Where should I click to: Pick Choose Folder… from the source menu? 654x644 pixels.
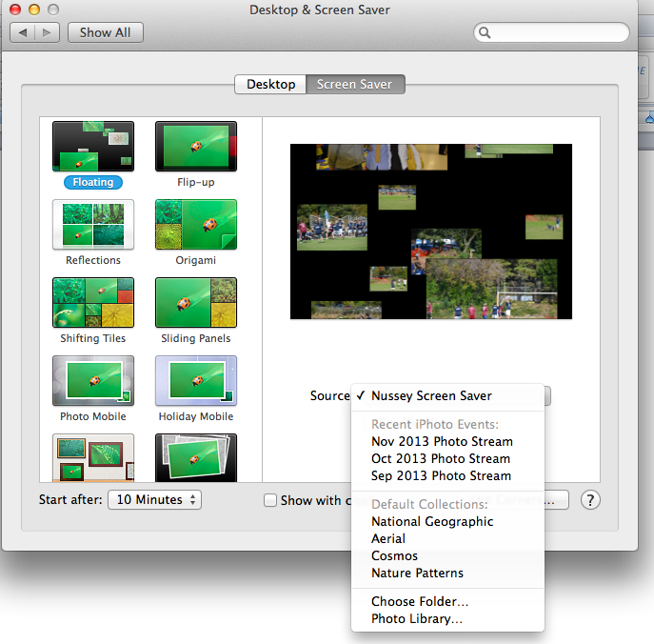(420, 601)
